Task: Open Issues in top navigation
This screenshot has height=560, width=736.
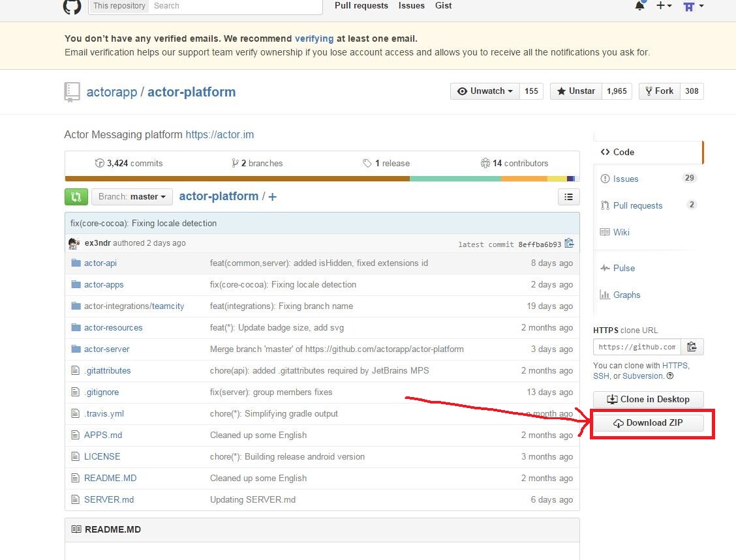Action: coord(412,6)
